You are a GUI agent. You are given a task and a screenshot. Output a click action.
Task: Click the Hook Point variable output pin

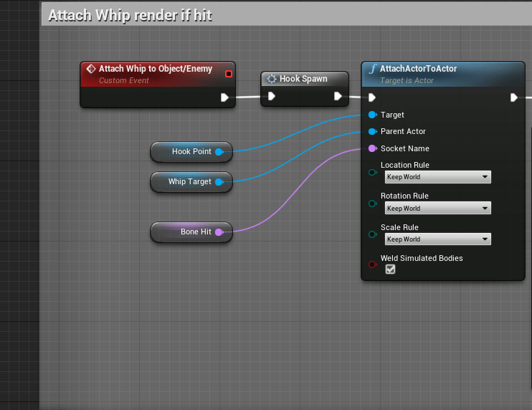(219, 152)
